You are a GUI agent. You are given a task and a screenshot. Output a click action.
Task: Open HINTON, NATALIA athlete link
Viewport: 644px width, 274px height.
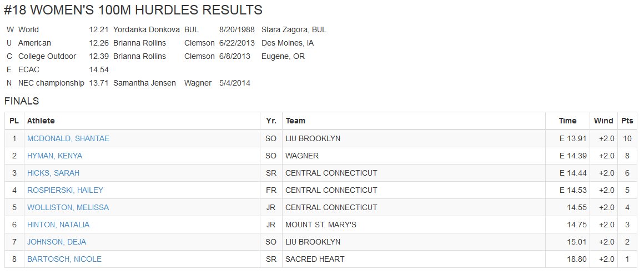pyautogui.click(x=58, y=225)
